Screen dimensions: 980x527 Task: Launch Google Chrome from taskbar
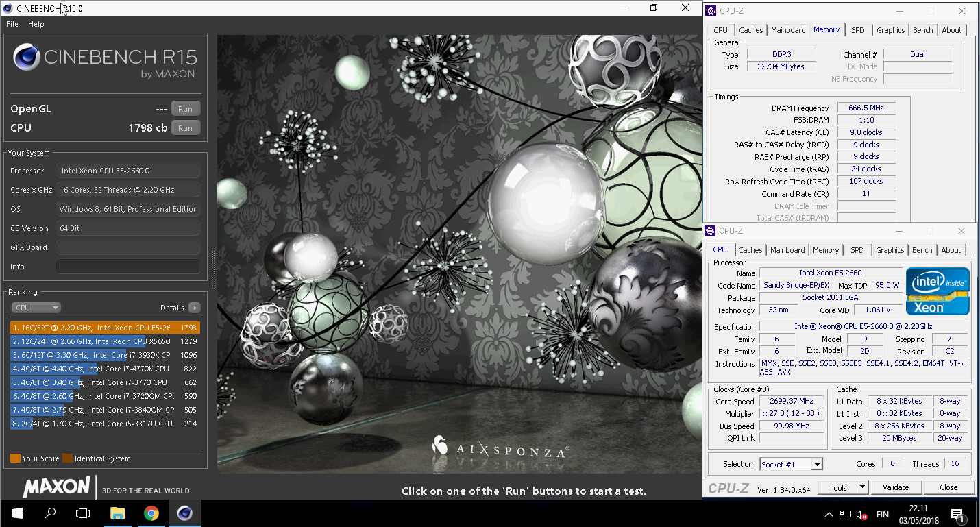[151, 513]
